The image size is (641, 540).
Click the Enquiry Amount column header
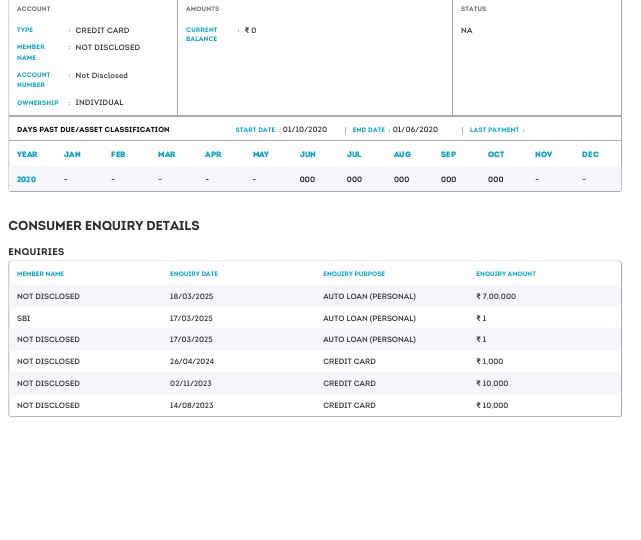tap(506, 274)
